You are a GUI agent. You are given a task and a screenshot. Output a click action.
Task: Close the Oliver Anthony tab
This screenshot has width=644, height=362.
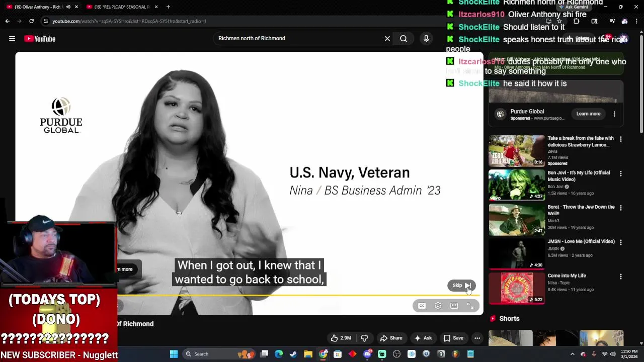coord(76,7)
